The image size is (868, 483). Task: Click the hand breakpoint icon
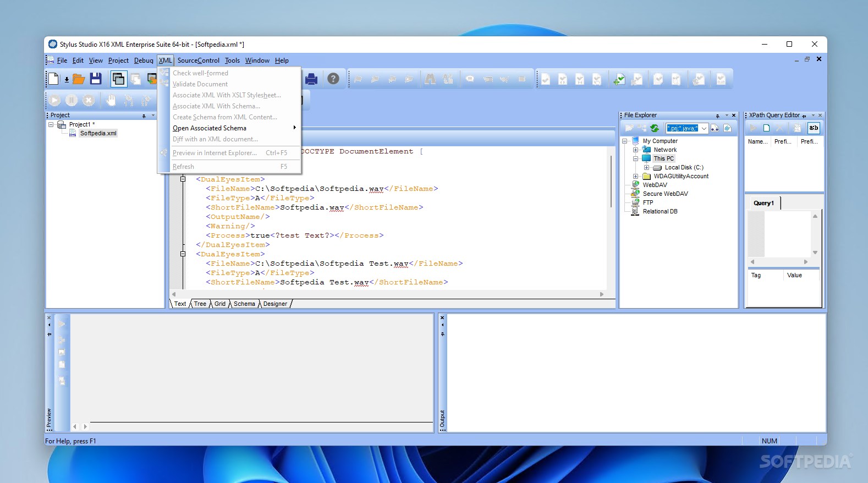tap(111, 100)
